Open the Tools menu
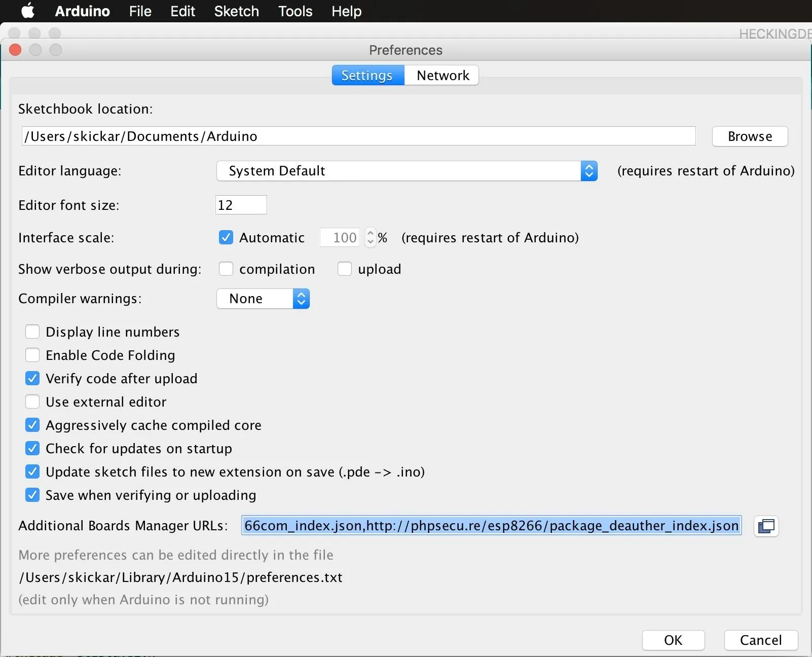The width and height of the screenshot is (812, 657). pyautogui.click(x=295, y=11)
